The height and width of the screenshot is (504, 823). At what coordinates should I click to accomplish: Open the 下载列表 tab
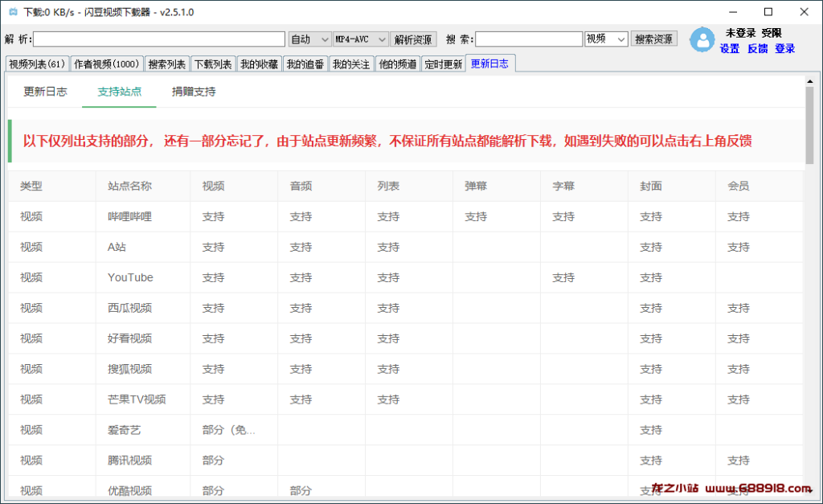pyautogui.click(x=213, y=64)
